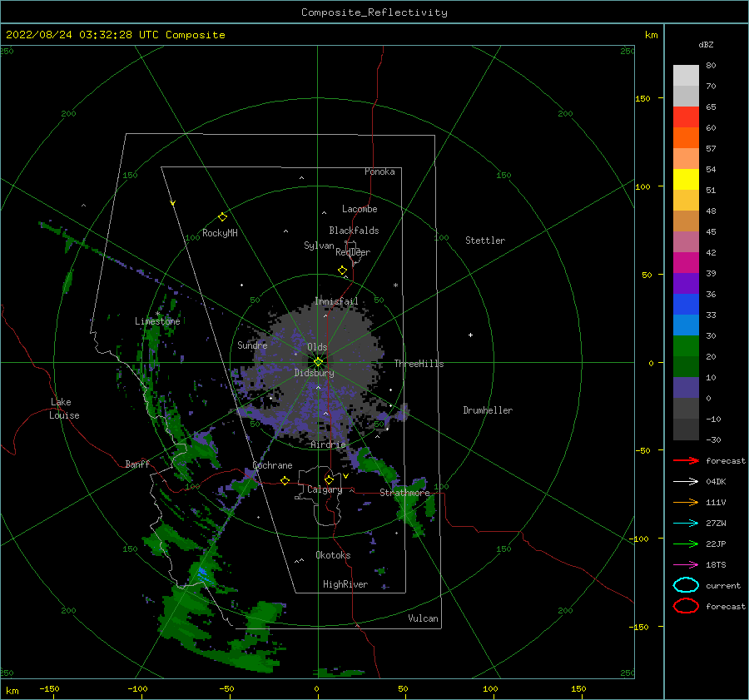
Task: Click the RockyMH label
Action: click(220, 233)
